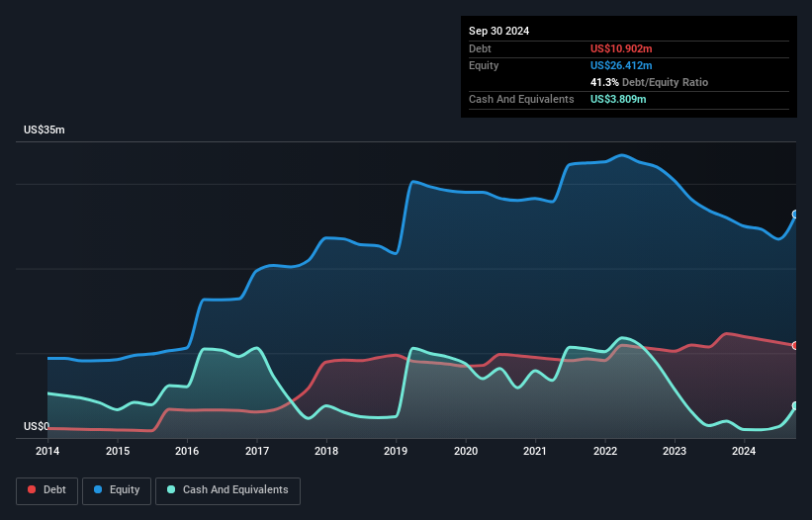Viewport: 812px width, 520px height.
Task: Click the US$3.809m cash value
Action: [618, 99]
